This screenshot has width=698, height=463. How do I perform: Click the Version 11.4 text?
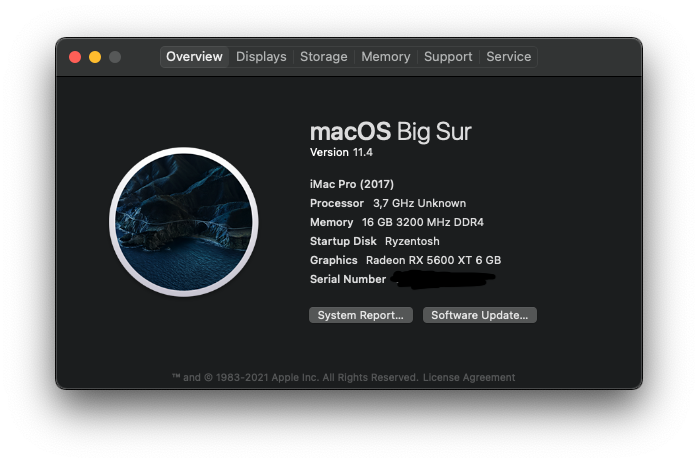(x=341, y=153)
